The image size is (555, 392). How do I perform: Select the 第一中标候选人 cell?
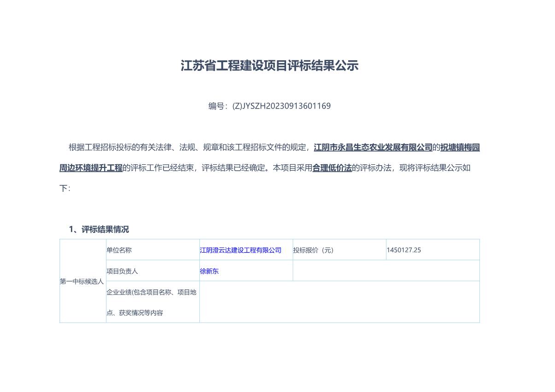[x=83, y=281]
